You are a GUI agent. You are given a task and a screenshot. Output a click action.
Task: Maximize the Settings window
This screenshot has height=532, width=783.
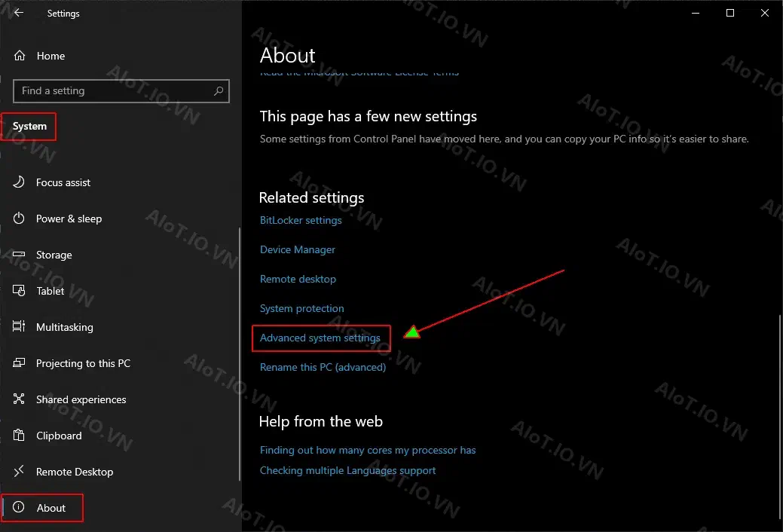tap(730, 13)
